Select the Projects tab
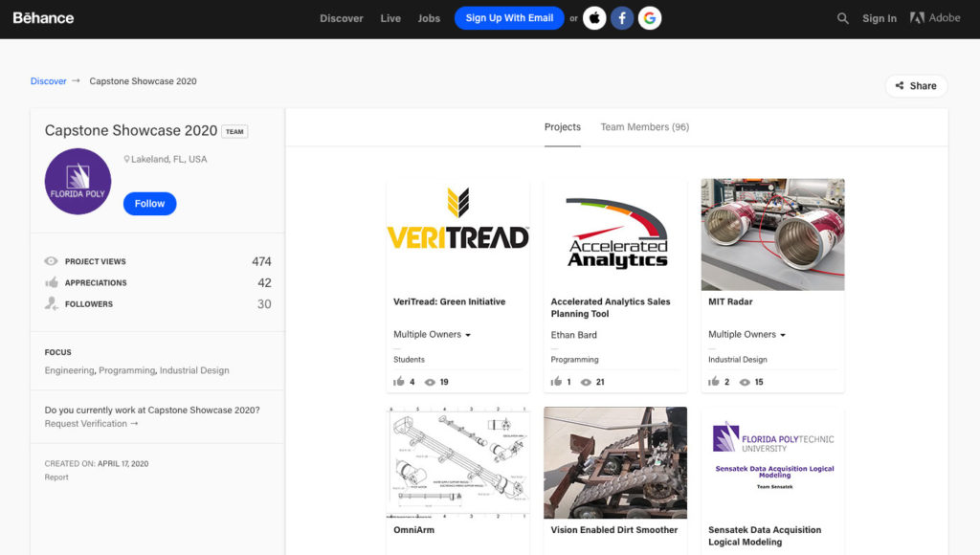 563,127
